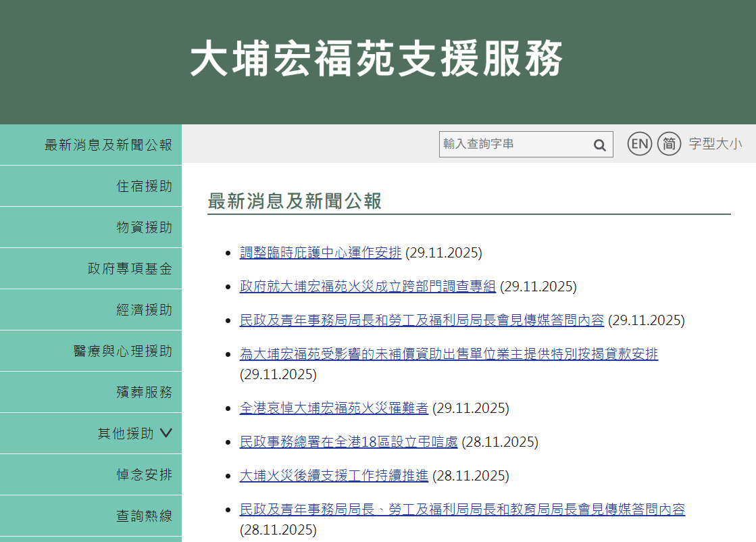Open 查詢熱線 in the sidebar
This screenshot has height=542, width=756.
[x=144, y=516]
